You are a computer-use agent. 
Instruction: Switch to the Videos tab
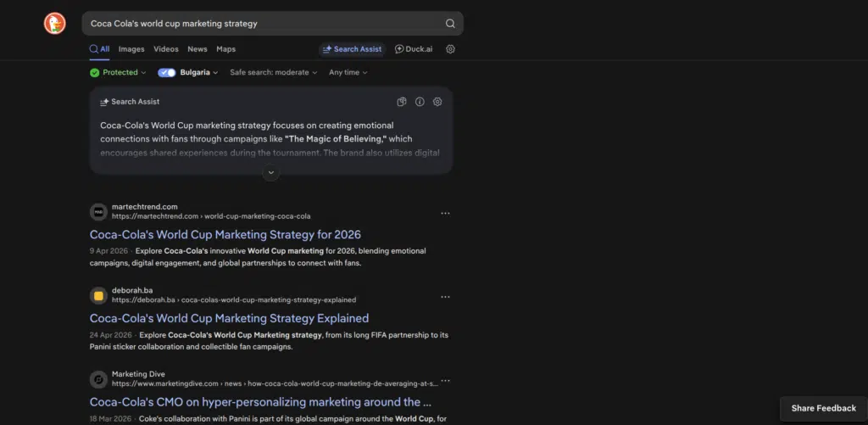click(x=166, y=48)
